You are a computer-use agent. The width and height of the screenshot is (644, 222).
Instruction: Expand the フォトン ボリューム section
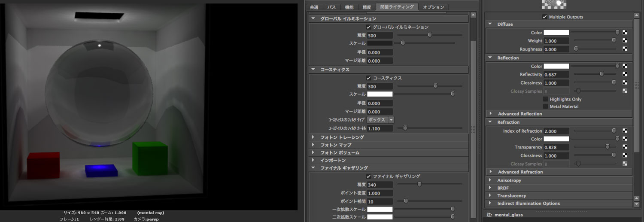point(313,153)
